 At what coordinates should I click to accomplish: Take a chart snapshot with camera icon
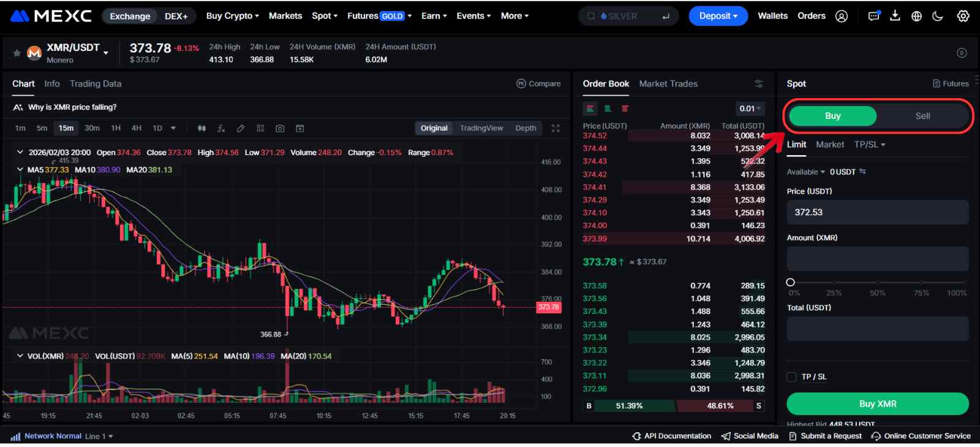click(x=280, y=128)
